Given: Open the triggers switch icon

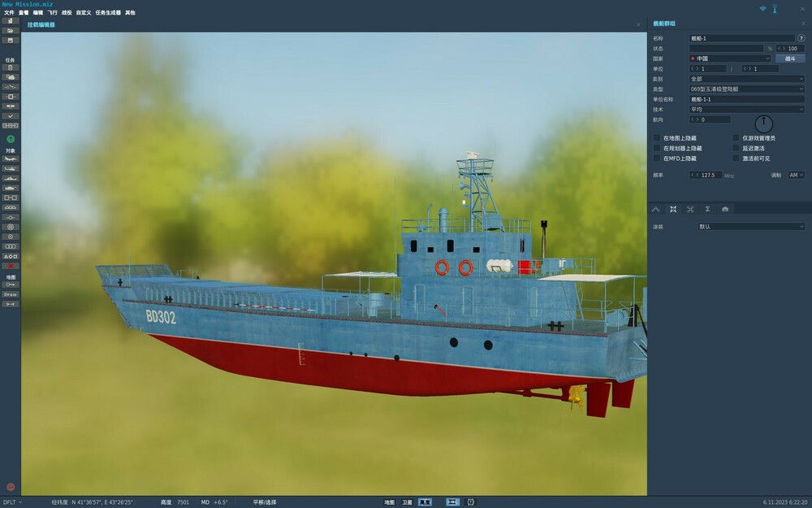Looking at the screenshot, I should (x=11, y=87).
